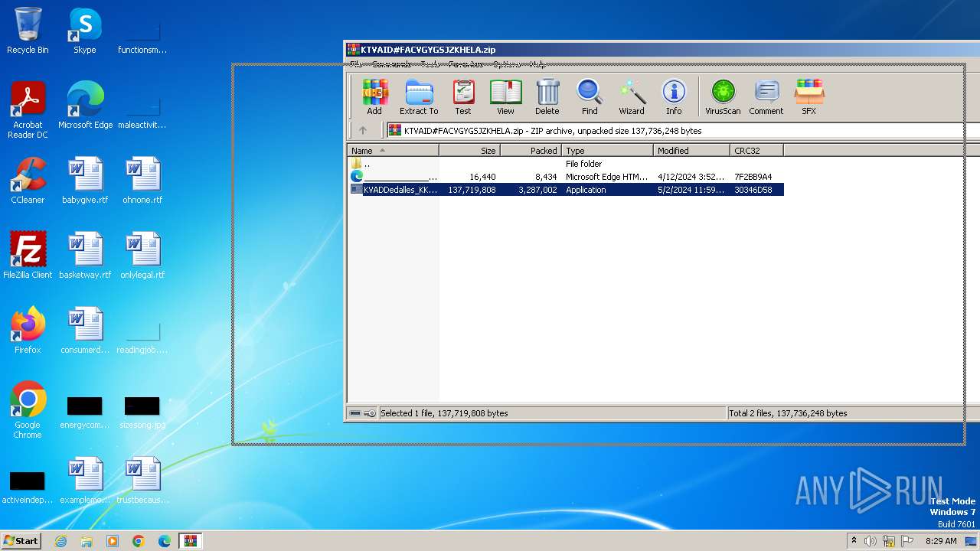
Task: Sort files by Size column header
Action: [470, 151]
